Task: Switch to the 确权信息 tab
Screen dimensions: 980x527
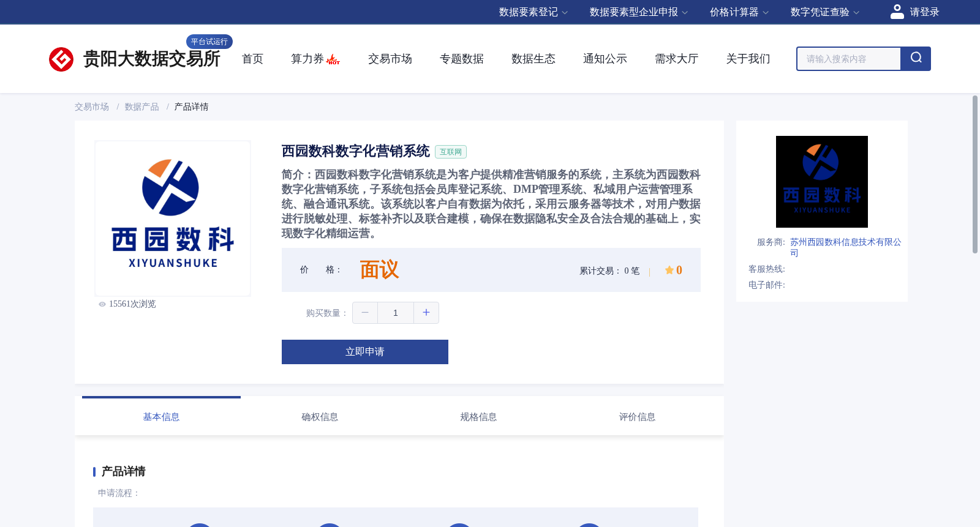Action: pos(320,417)
